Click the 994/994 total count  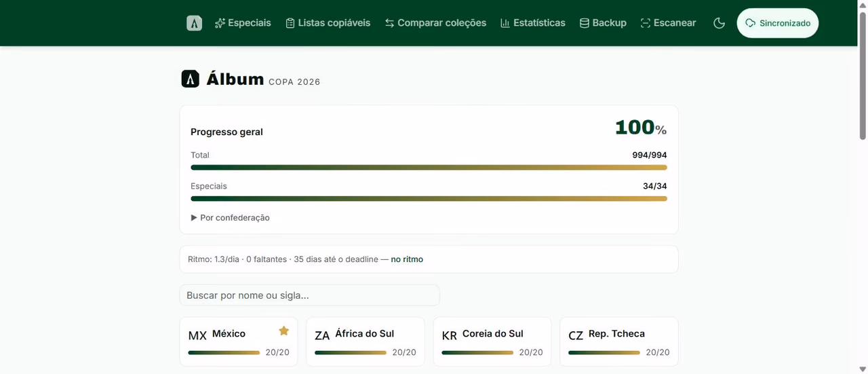650,155
